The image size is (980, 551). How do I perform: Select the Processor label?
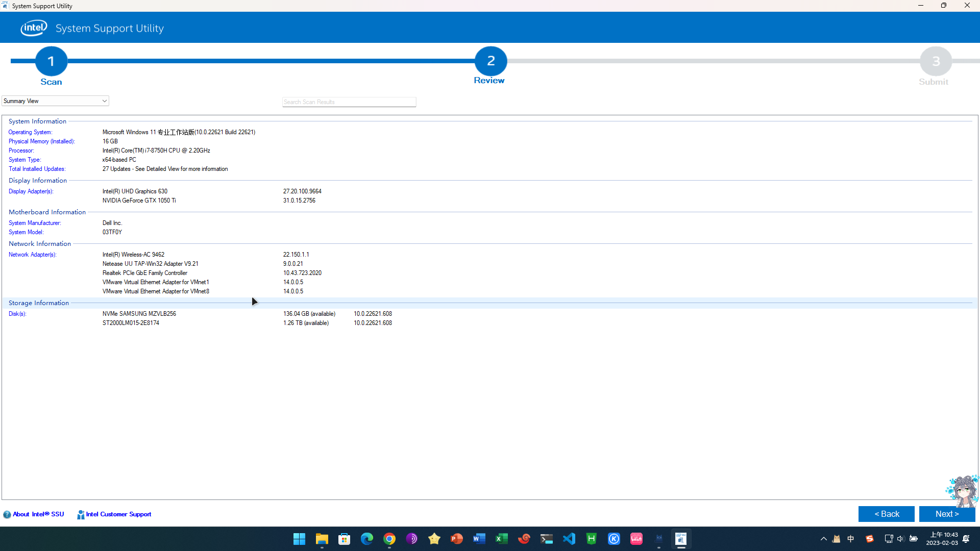click(x=21, y=151)
